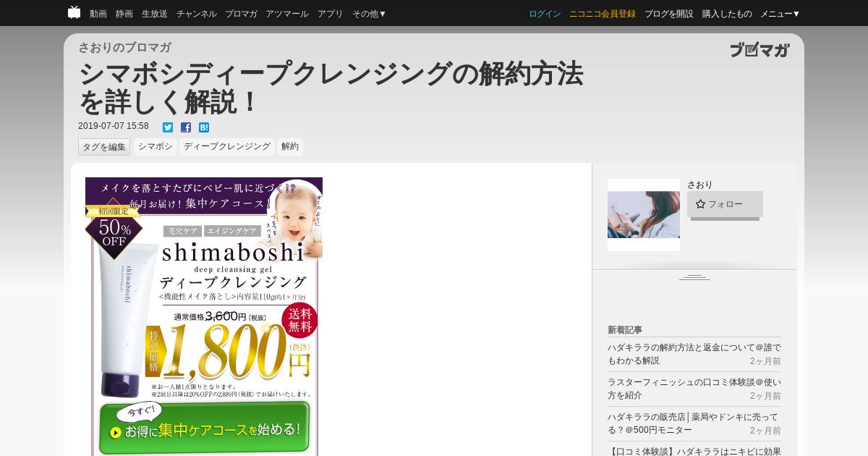Click the ブログを開設 link

pos(669,14)
